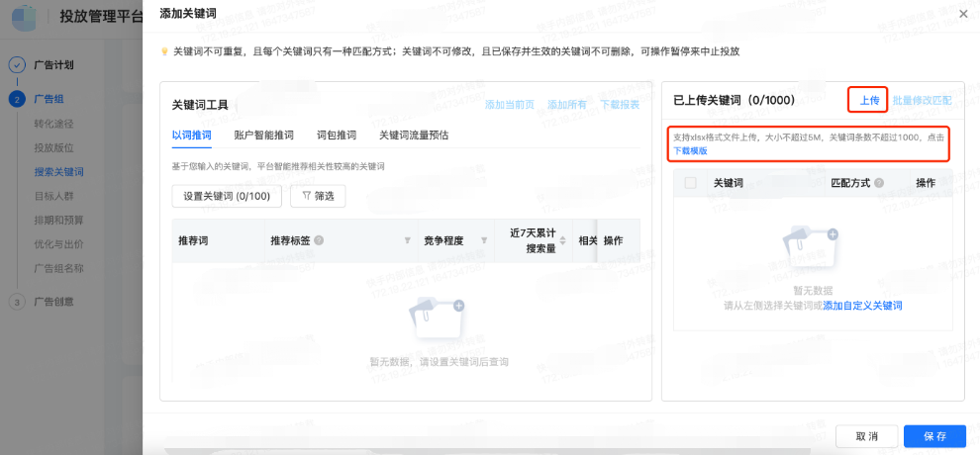Click 添加所有 link
The image size is (980, 455).
567,105
